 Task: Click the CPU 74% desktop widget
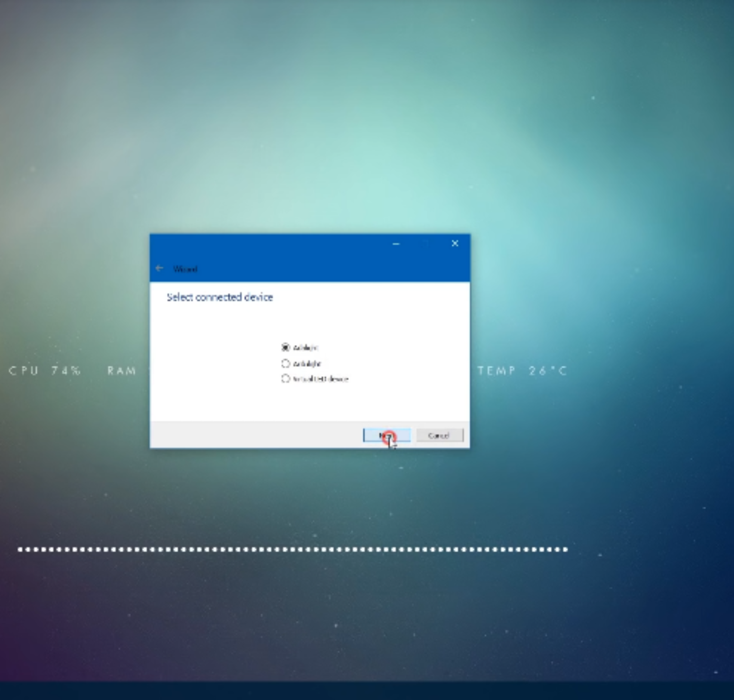[45, 370]
